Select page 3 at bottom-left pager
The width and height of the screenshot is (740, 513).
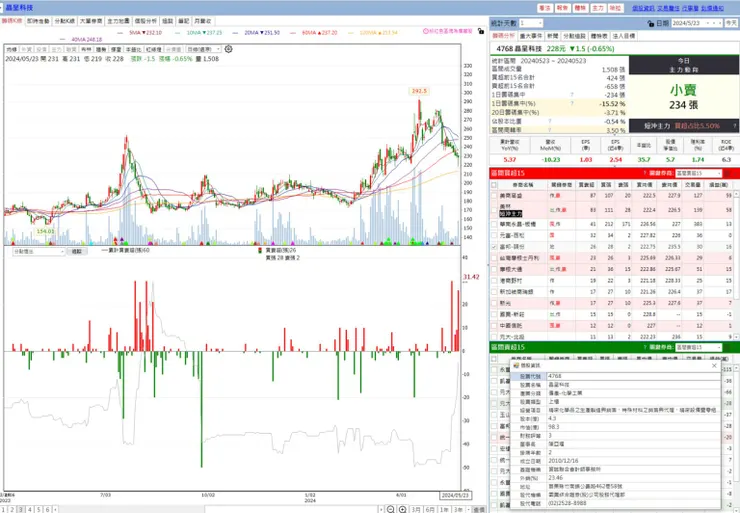[x=21, y=510]
